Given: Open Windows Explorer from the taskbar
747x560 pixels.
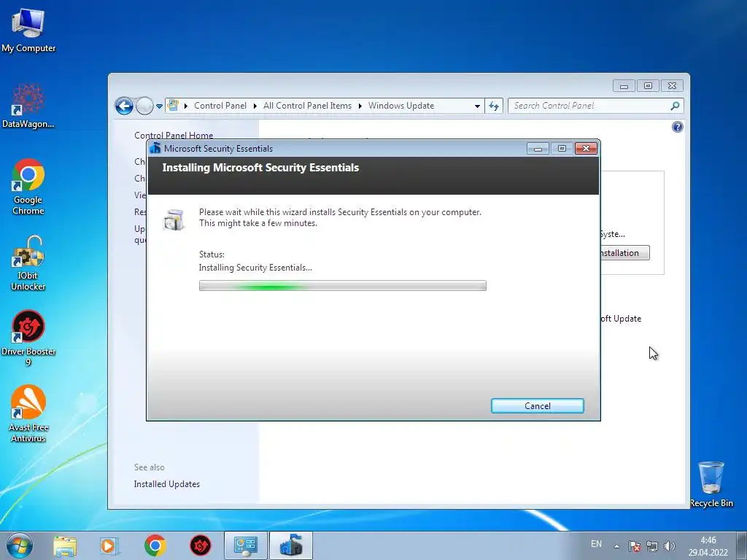Looking at the screenshot, I should pos(65,545).
